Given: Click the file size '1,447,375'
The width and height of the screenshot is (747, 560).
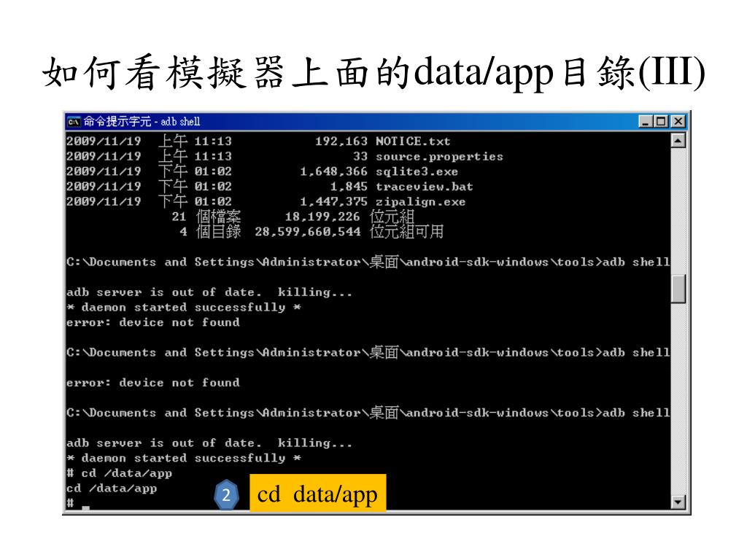Looking at the screenshot, I should 333,202.
